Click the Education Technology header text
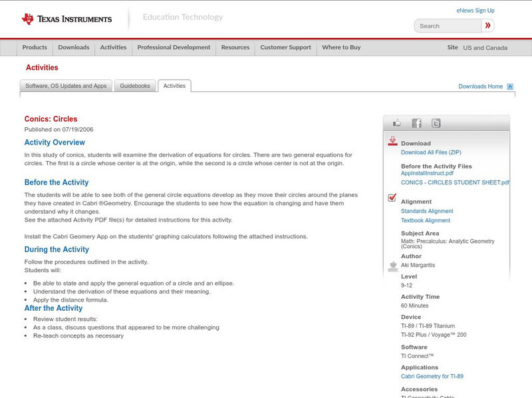532x398 pixels. (x=183, y=17)
